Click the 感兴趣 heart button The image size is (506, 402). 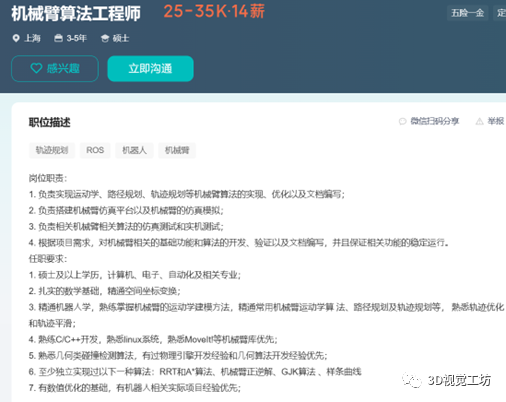55,68
